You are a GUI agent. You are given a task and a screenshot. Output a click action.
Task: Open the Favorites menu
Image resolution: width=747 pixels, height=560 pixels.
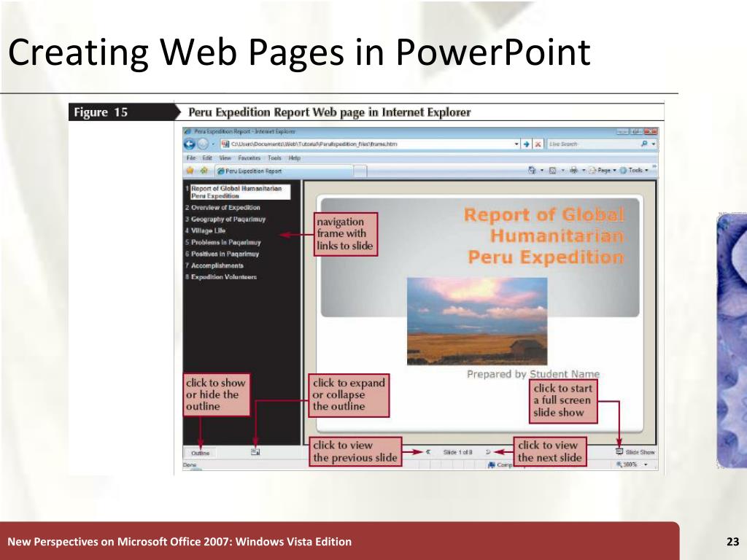(249, 158)
